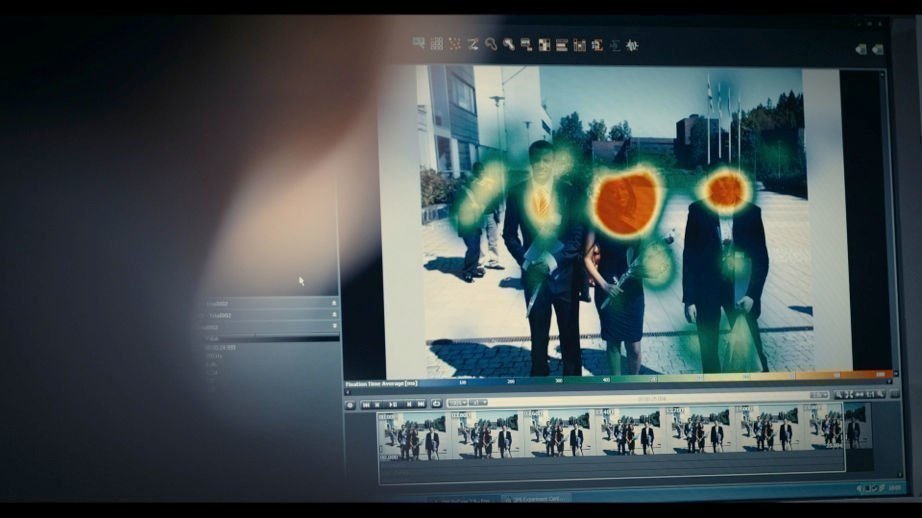Click the 'Fixation Time Average [ms]' label
This screenshot has width=922, height=518.
click(x=381, y=384)
